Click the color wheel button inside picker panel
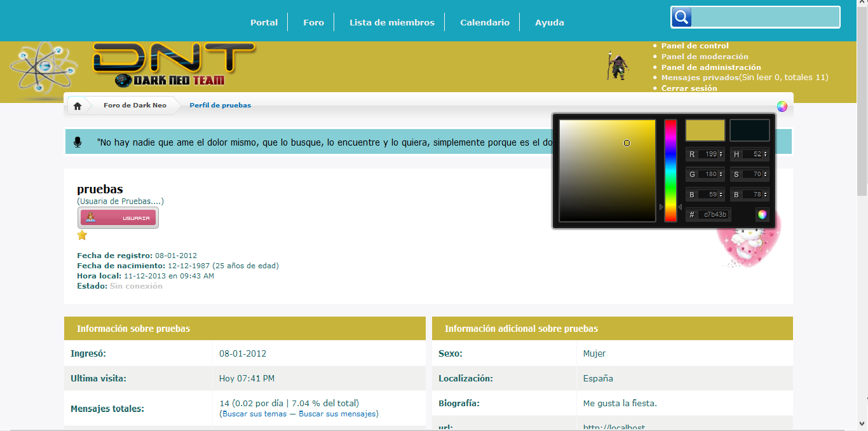 (x=762, y=214)
